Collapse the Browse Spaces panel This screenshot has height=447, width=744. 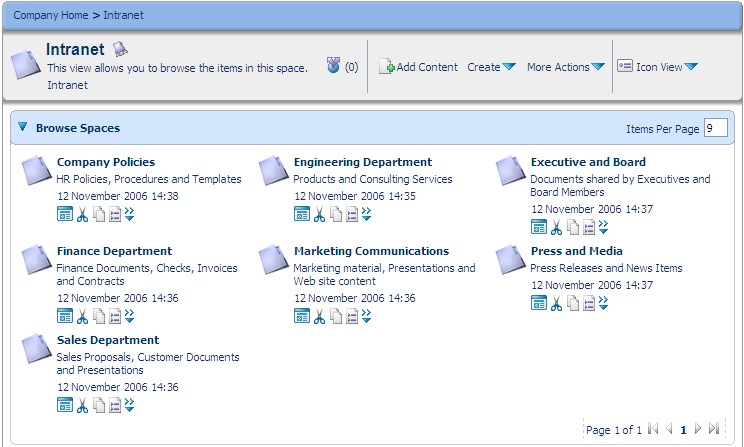(x=22, y=127)
